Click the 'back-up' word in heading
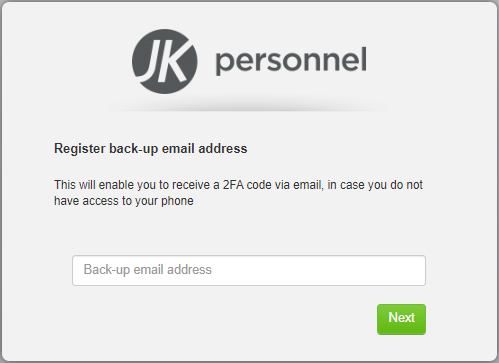 pos(133,149)
